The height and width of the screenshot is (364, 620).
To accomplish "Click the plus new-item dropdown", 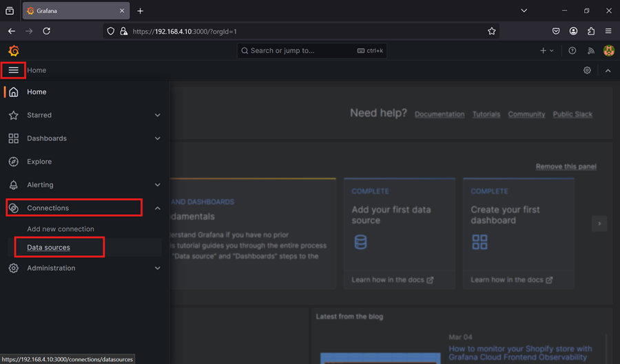I will (547, 50).
